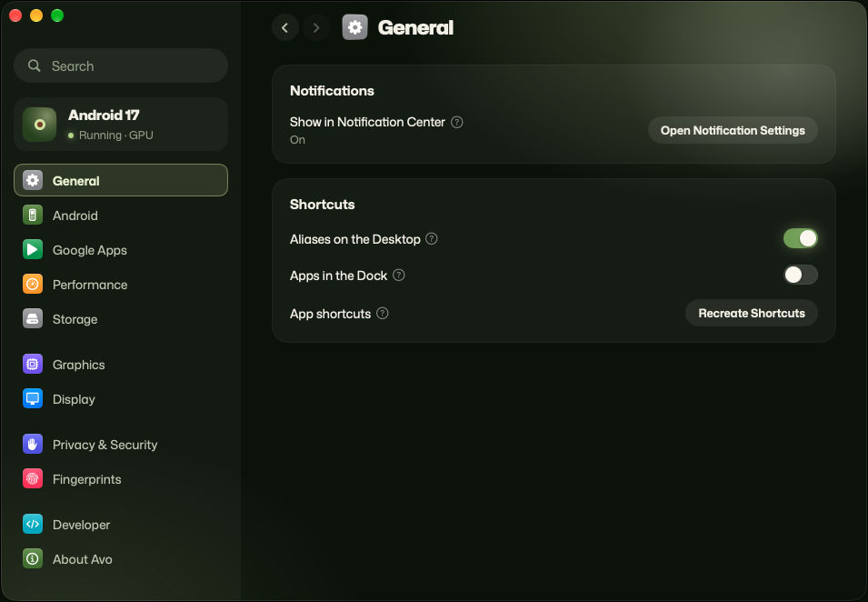Go forward with the right chevron button

(316, 27)
